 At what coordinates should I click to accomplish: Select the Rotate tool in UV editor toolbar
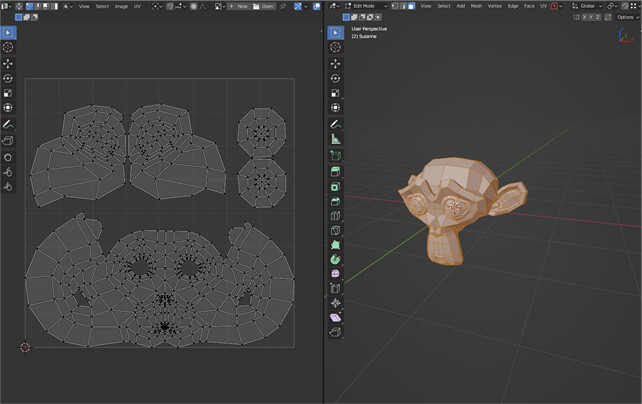coord(8,78)
